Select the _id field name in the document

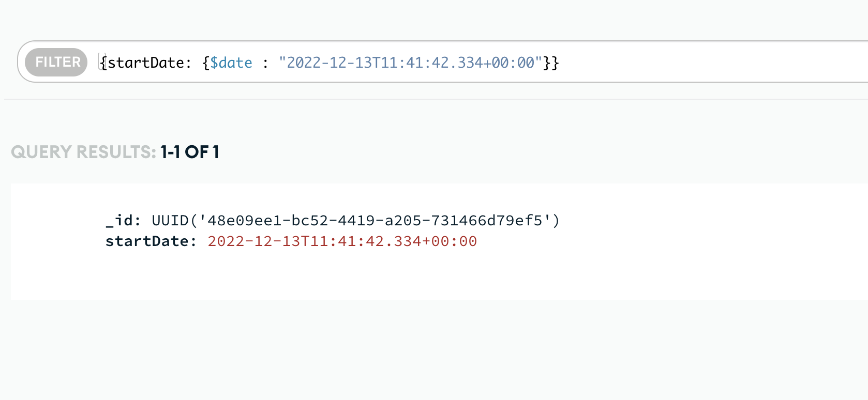pyautogui.click(x=122, y=221)
